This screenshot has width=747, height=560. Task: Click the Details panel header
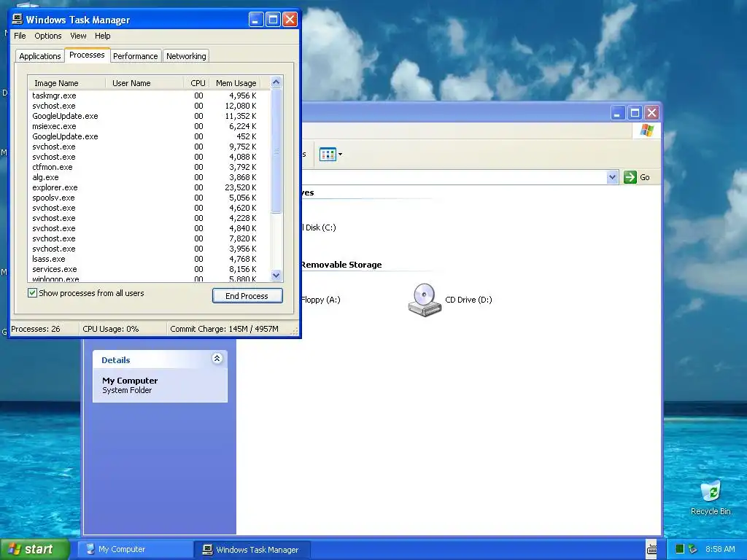pyautogui.click(x=160, y=360)
